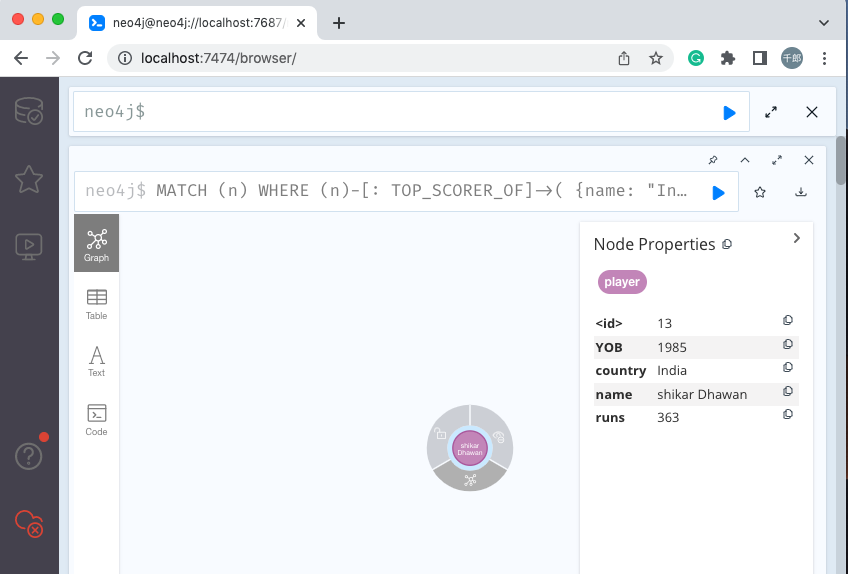Open the cloud sync error icon

29,523
